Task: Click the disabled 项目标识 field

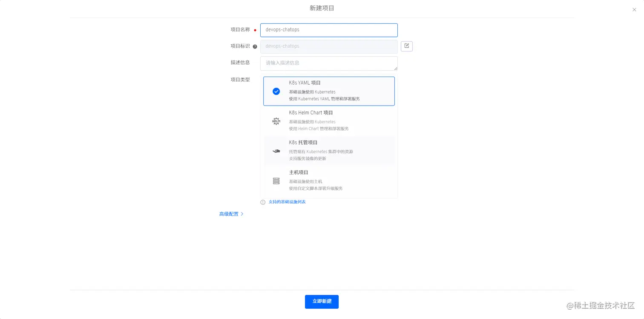Action: click(329, 46)
